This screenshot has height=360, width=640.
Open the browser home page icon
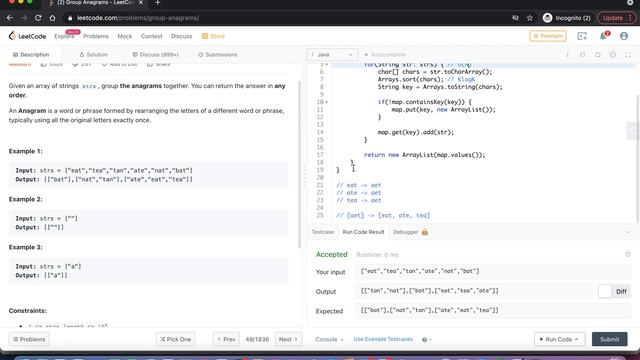(x=52, y=18)
